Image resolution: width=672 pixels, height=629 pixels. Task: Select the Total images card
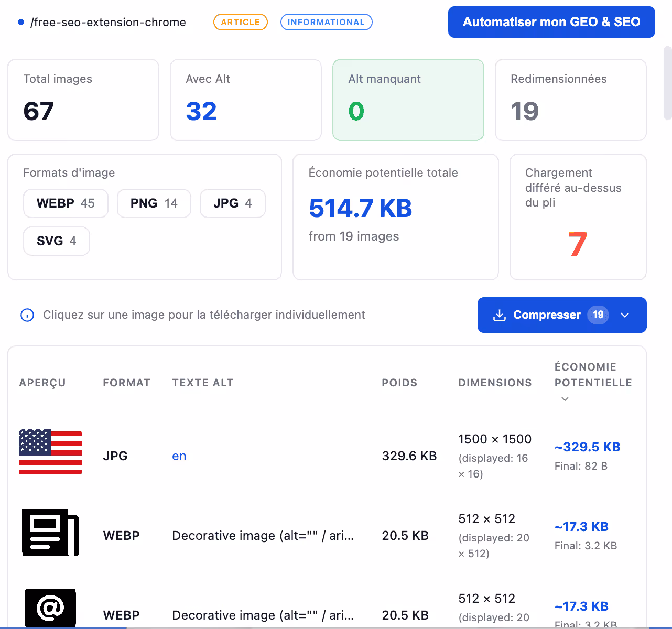(x=83, y=100)
